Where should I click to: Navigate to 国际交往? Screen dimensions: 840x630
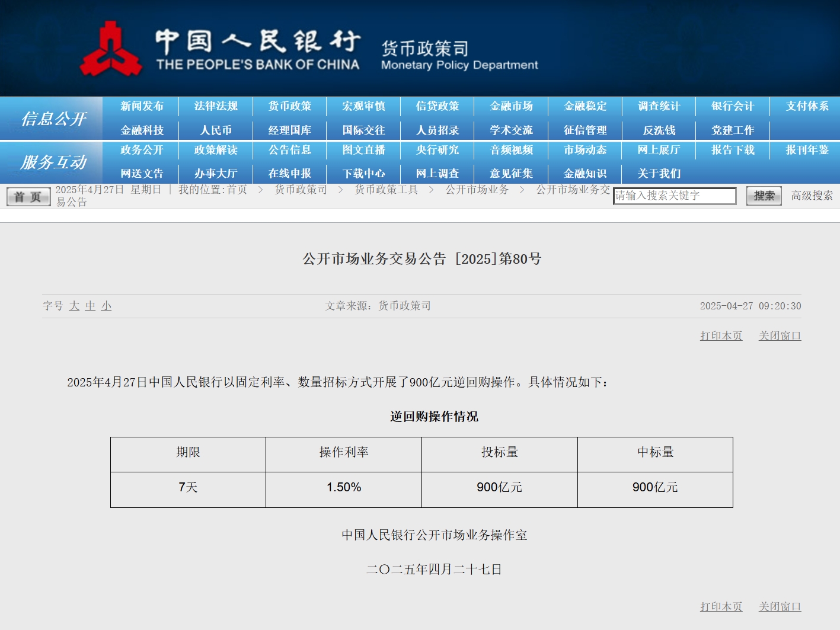(363, 130)
